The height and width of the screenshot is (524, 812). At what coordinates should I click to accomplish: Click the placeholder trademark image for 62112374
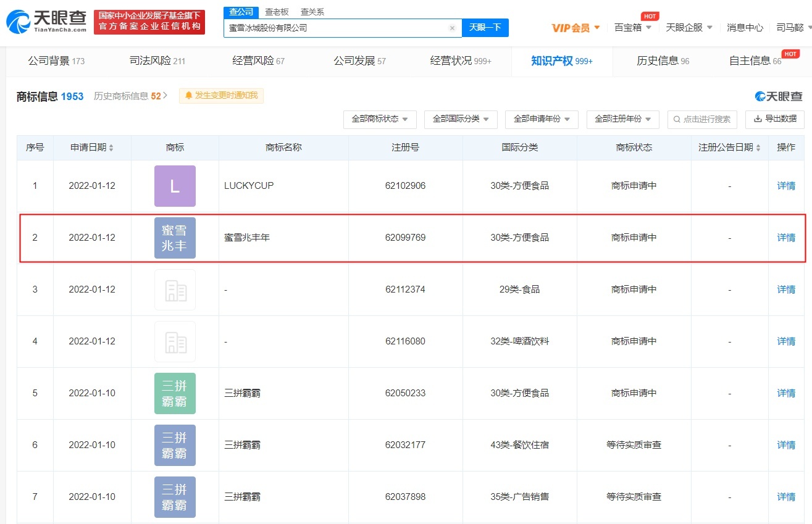[175, 289]
